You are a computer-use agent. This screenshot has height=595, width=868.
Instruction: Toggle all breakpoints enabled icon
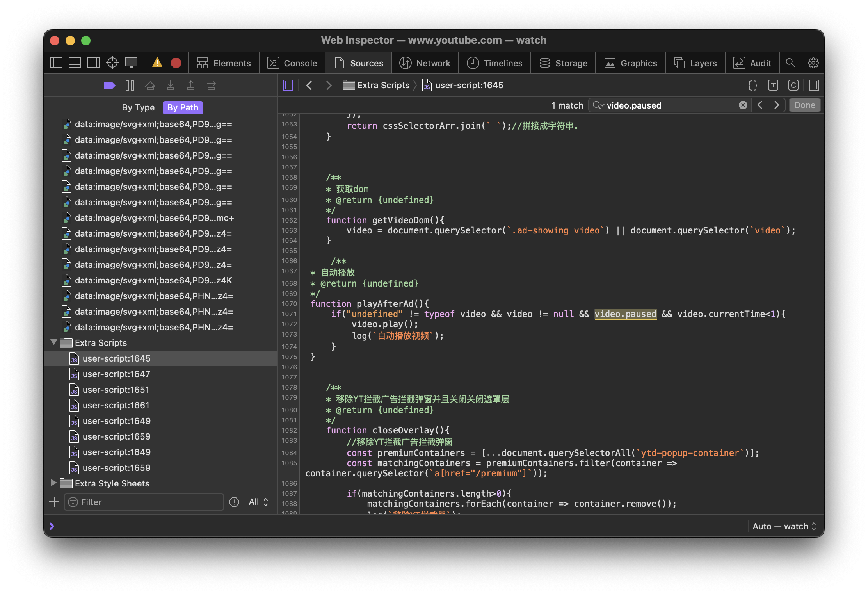point(109,86)
